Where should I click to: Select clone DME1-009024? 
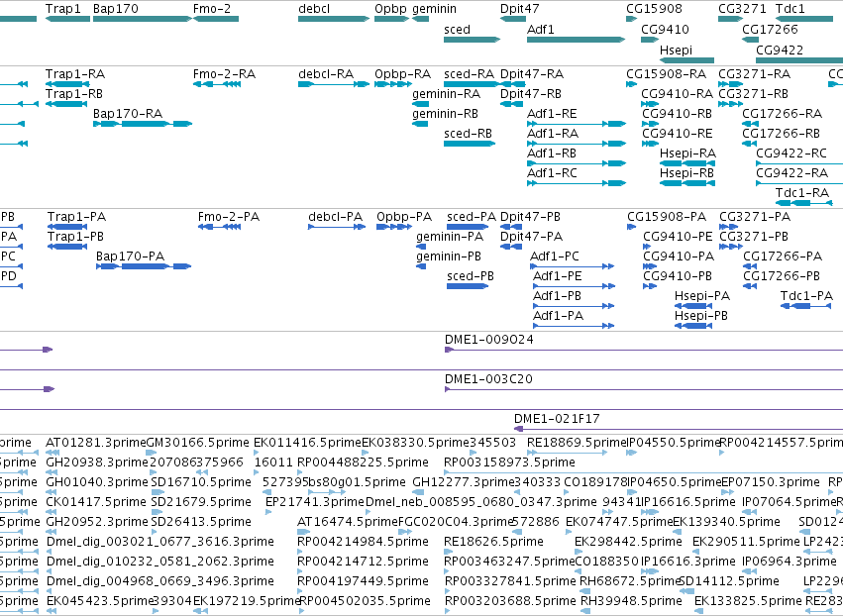tap(488, 340)
